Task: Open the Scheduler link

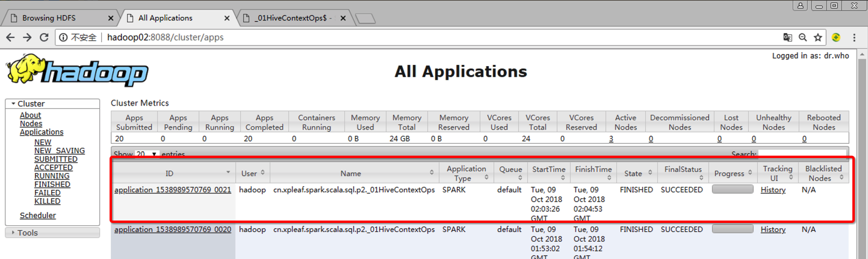Action: click(38, 216)
